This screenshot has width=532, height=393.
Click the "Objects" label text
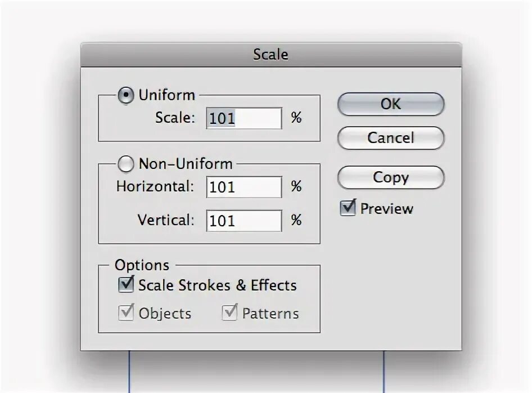click(x=165, y=314)
